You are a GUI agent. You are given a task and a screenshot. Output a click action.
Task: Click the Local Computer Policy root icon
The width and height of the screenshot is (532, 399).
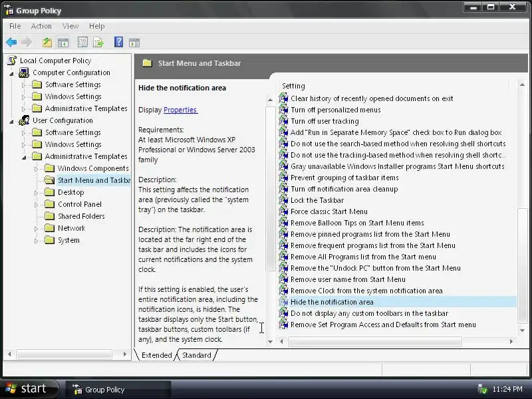(12, 61)
